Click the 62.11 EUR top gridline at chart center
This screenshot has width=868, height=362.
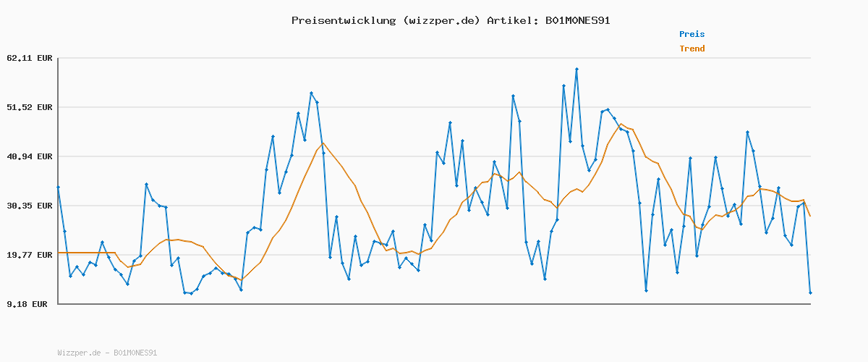(434, 58)
